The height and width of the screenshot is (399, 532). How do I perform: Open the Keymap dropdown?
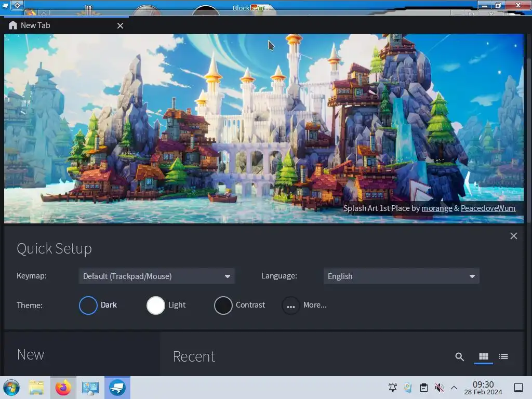(156, 276)
